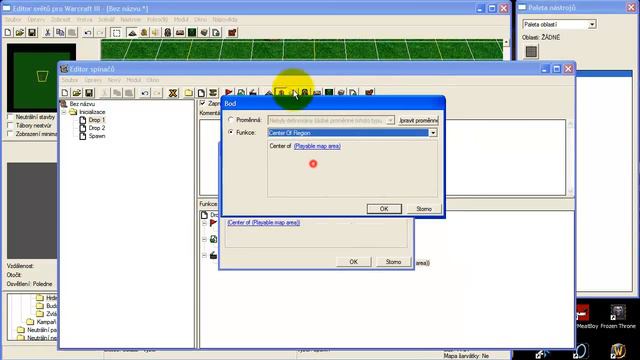Click Upravit proměnné button
Image resolution: width=640 pixels, height=360 pixels.
(418, 120)
